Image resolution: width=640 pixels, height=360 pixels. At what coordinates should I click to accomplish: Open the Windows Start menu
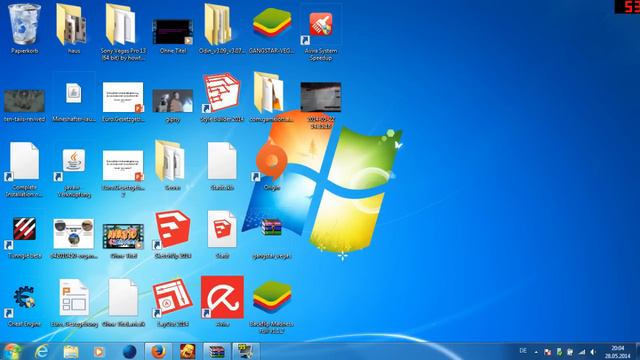pos(12,351)
